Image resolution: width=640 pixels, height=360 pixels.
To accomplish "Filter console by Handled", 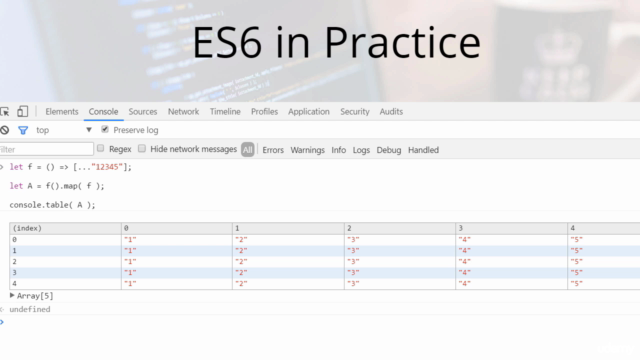I will [x=423, y=150].
